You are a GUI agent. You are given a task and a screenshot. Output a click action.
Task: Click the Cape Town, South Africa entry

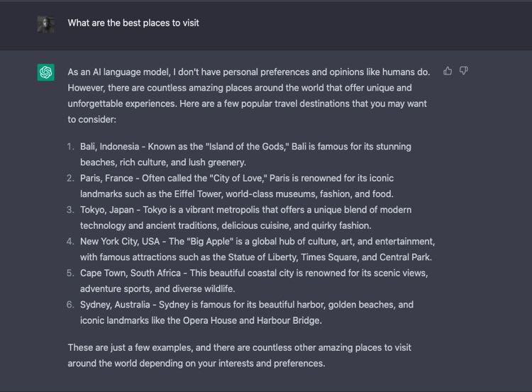pyautogui.click(x=254, y=281)
